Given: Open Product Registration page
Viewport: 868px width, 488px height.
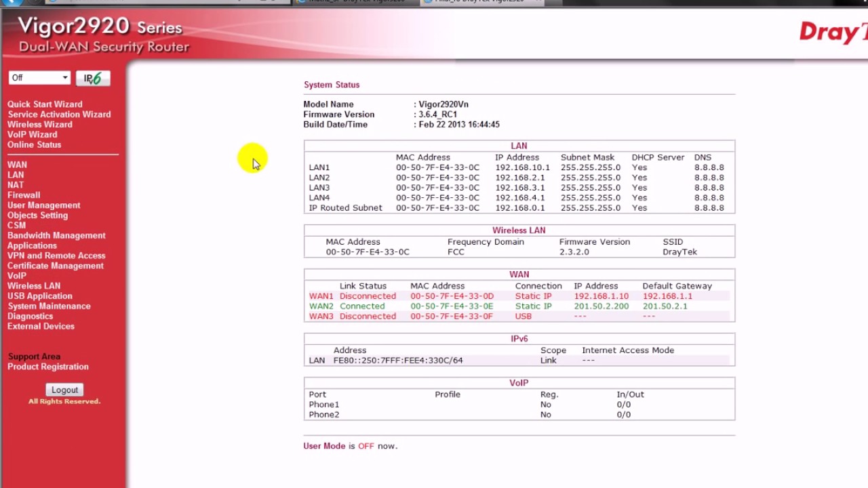Looking at the screenshot, I should [x=47, y=367].
